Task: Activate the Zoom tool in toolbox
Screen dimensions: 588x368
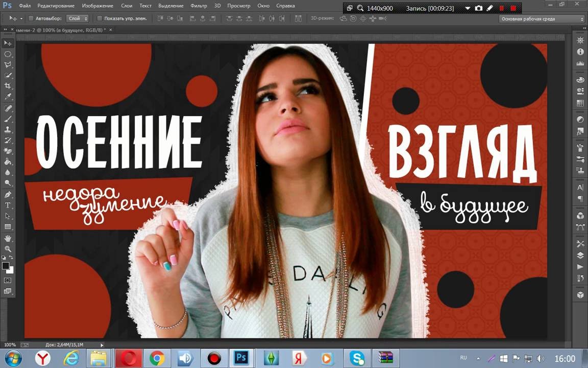Action: coord(8,249)
